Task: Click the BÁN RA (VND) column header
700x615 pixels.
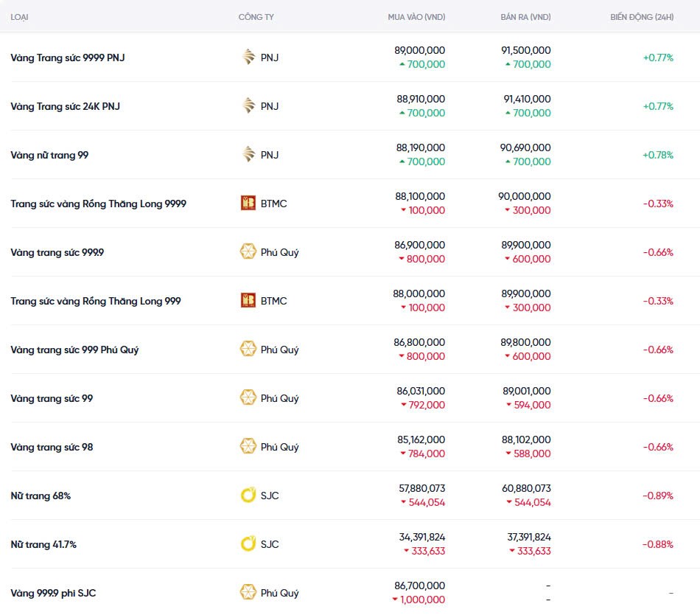Action: pos(524,17)
